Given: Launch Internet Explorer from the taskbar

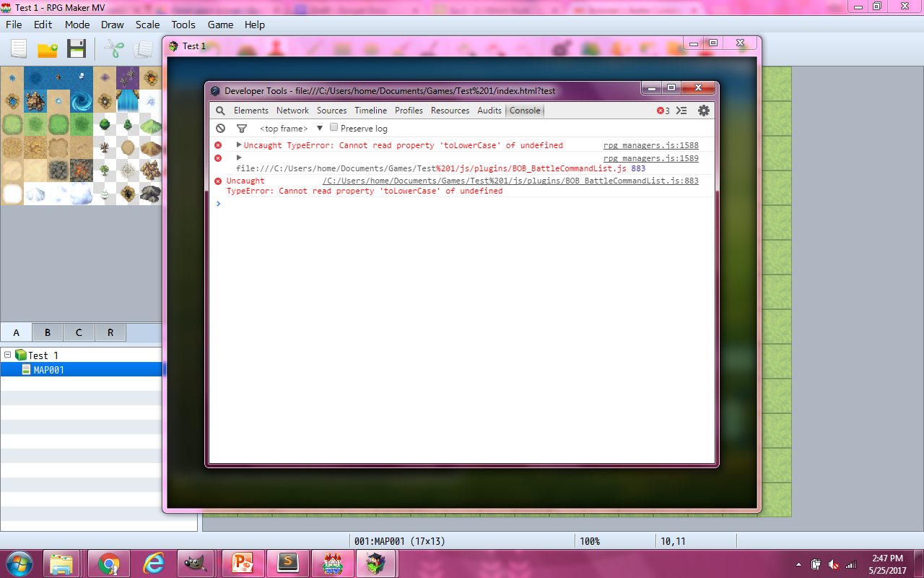Looking at the screenshot, I should [154, 564].
